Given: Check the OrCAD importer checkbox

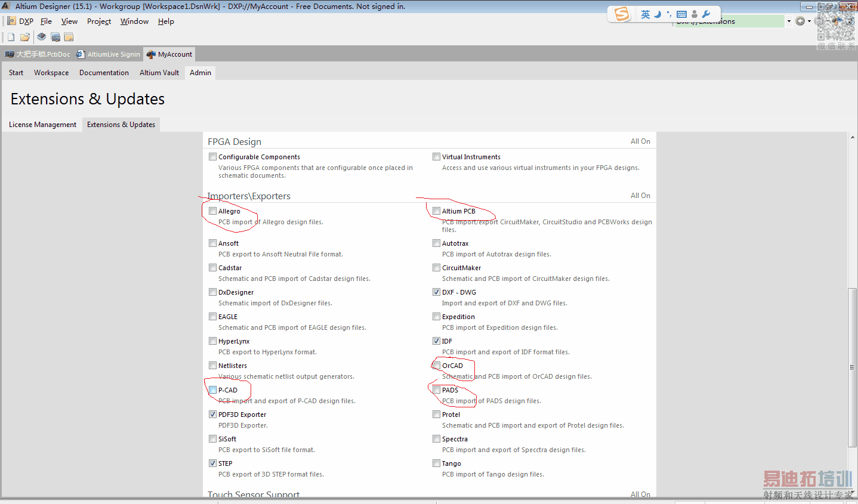Looking at the screenshot, I should point(436,366).
